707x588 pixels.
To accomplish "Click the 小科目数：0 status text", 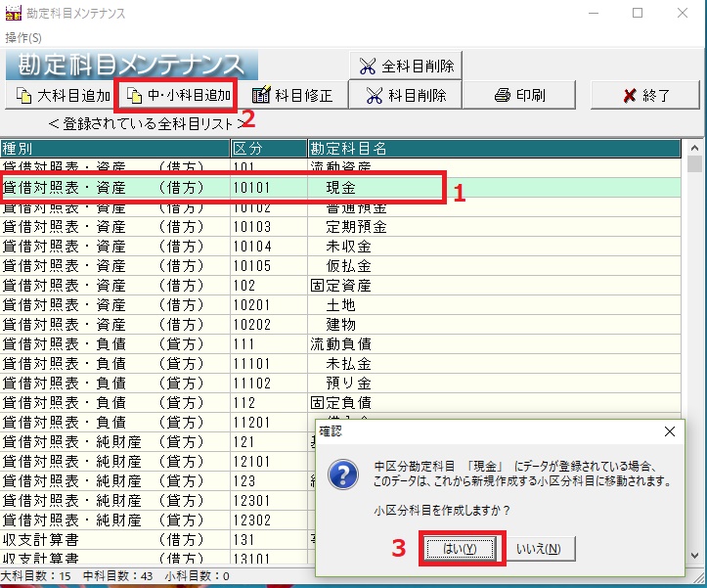I will (197, 576).
